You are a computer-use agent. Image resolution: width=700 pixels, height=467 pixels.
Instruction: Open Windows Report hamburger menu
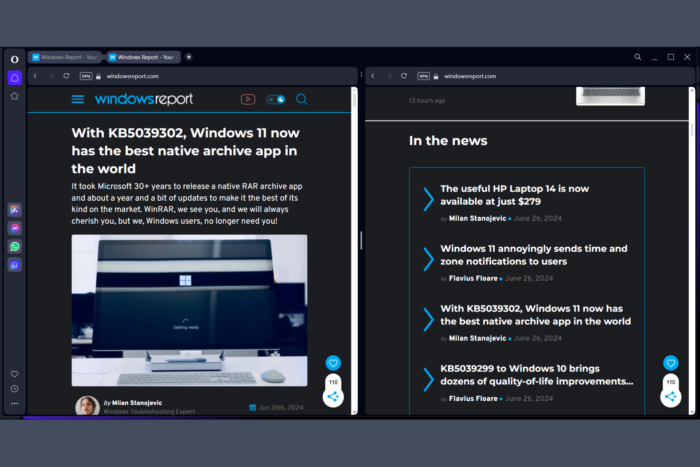pos(78,99)
